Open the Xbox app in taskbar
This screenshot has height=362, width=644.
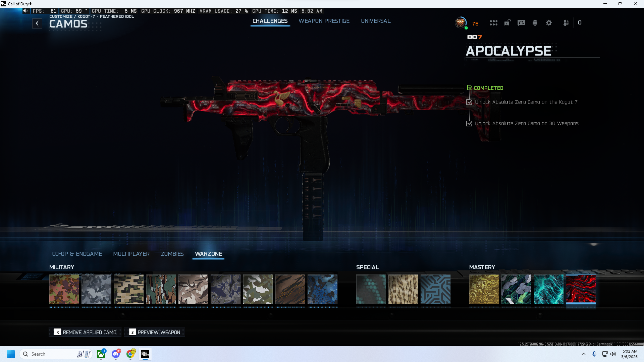pos(101,354)
